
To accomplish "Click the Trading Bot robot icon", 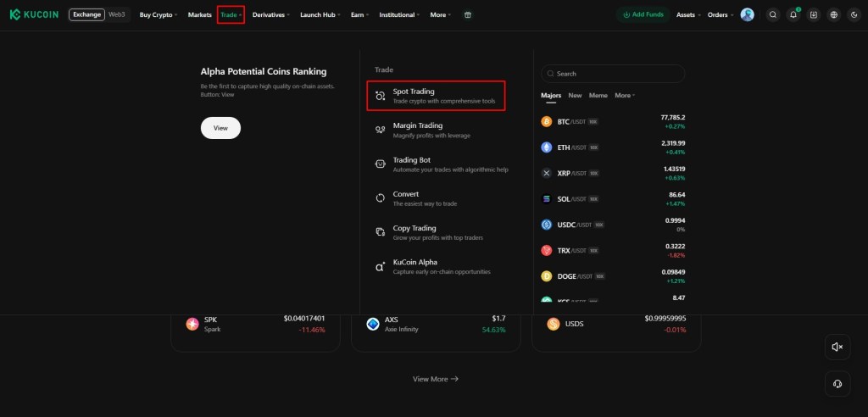I will (381, 164).
